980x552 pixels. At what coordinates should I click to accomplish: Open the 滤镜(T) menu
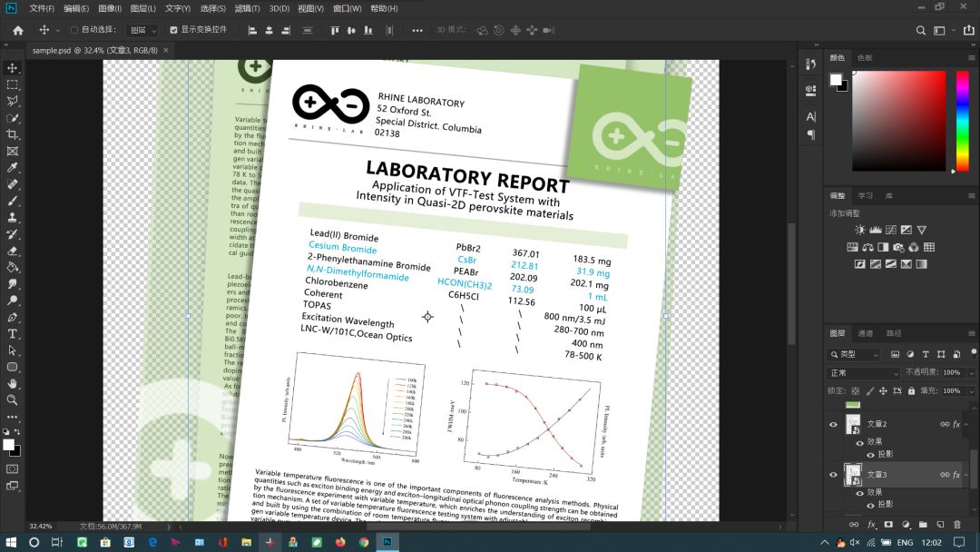point(247,9)
